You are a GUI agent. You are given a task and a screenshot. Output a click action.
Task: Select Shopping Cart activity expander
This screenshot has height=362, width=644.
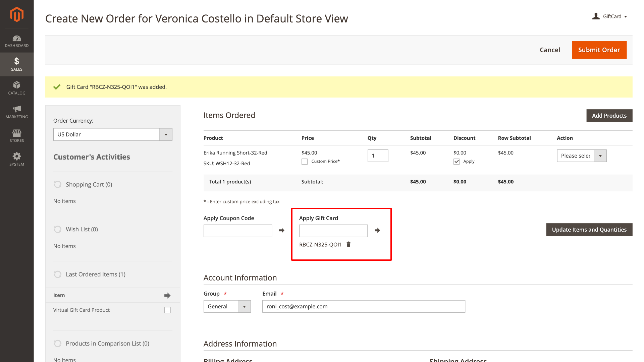57,184
